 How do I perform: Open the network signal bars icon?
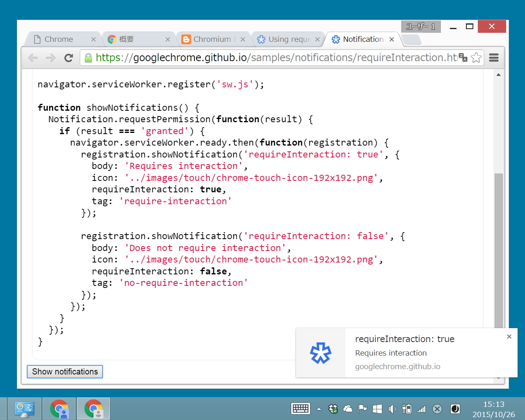coord(422,409)
